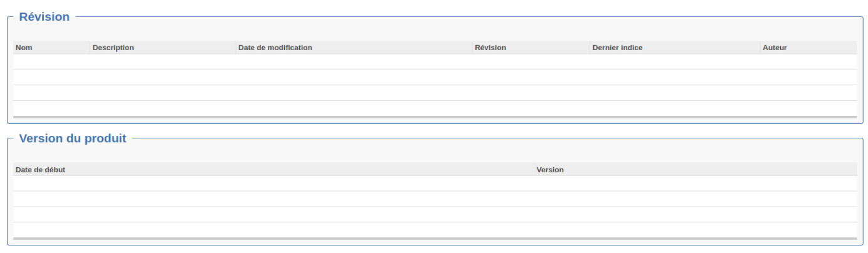Image resolution: width=868 pixels, height=253 pixels.
Task: Select second empty row of Version du produit table
Action: click(435, 199)
